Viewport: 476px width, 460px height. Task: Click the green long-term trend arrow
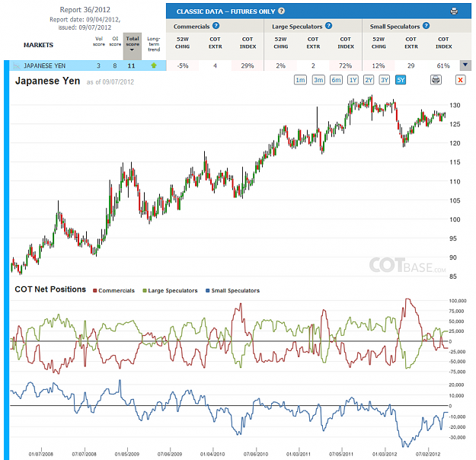(154, 65)
